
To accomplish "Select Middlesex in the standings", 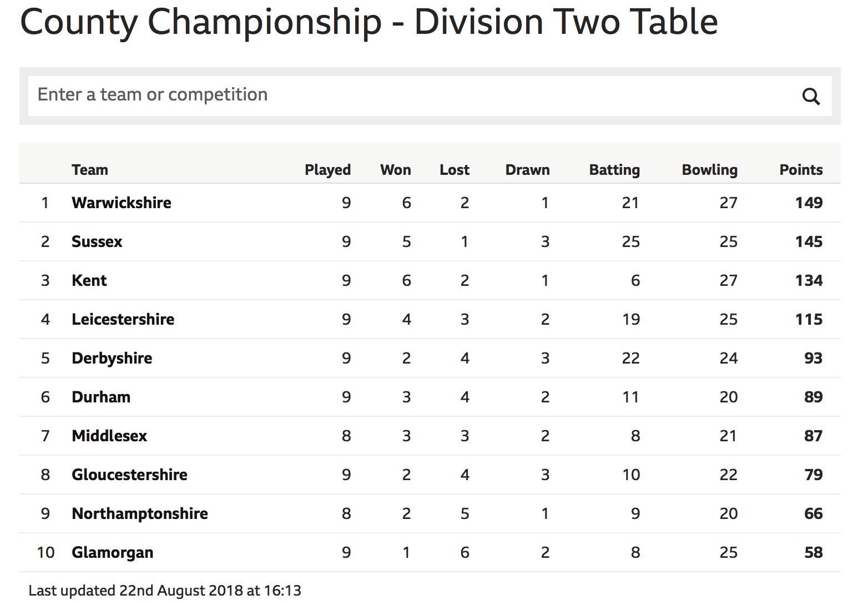I will point(109,436).
